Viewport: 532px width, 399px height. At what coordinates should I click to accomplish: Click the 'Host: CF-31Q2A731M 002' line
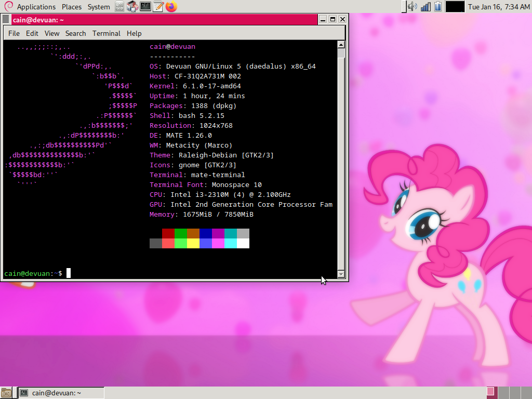pyautogui.click(x=195, y=76)
